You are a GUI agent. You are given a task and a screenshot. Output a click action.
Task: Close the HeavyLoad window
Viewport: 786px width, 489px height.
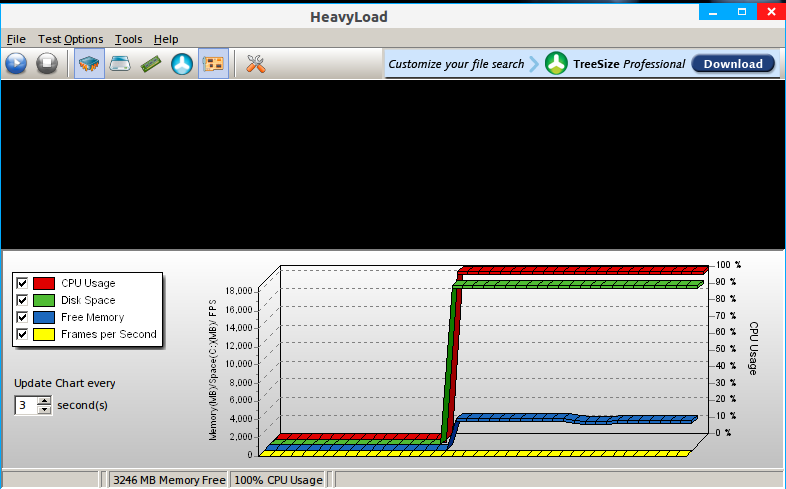tap(771, 12)
